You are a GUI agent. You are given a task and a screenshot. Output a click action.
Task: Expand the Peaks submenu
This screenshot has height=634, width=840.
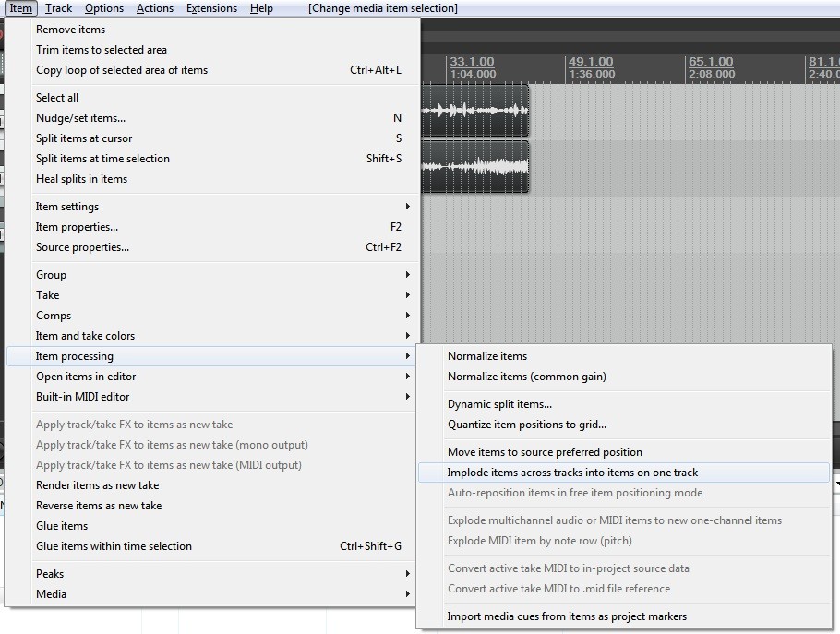[x=212, y=573]
